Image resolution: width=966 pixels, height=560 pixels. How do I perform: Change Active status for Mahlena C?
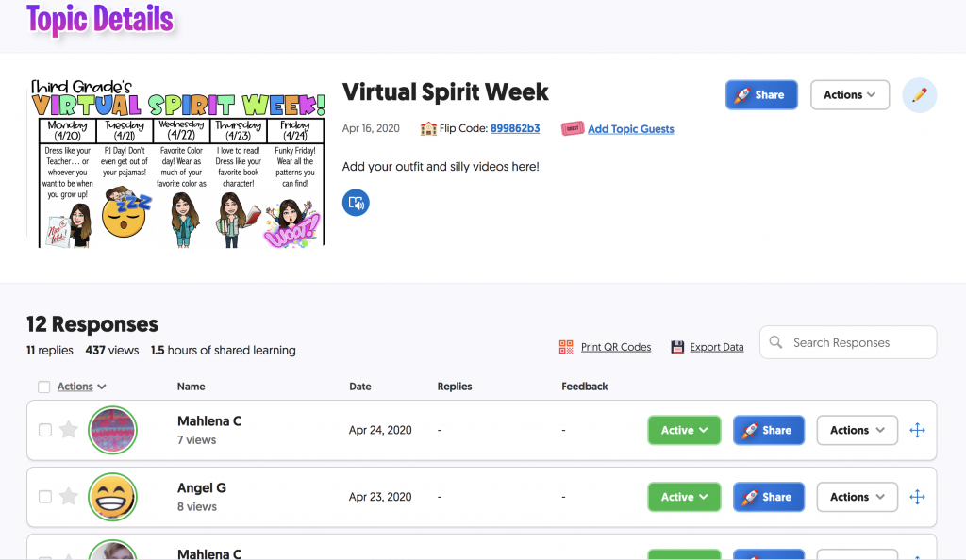(x=684, y=430)
